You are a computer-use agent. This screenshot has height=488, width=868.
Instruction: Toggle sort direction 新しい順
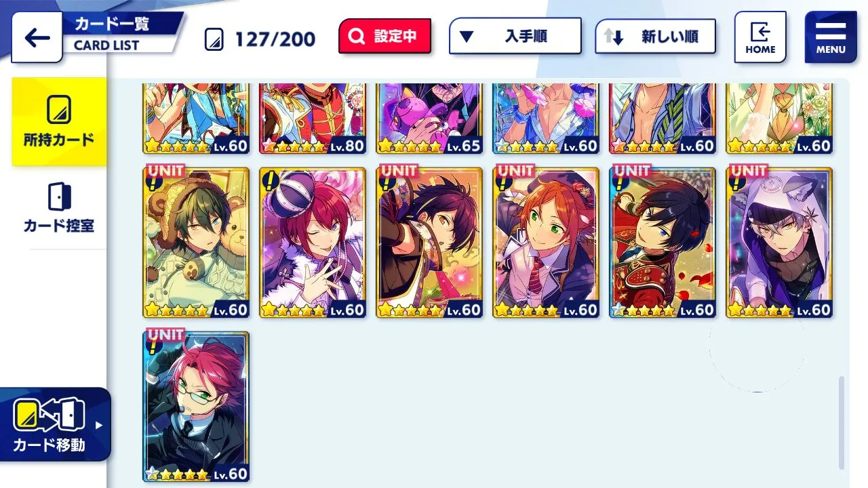coord(655,37)
